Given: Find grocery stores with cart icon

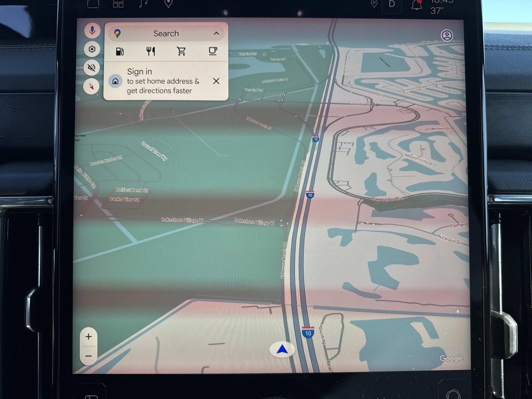Looking at the screenshot, I should 182,51.
